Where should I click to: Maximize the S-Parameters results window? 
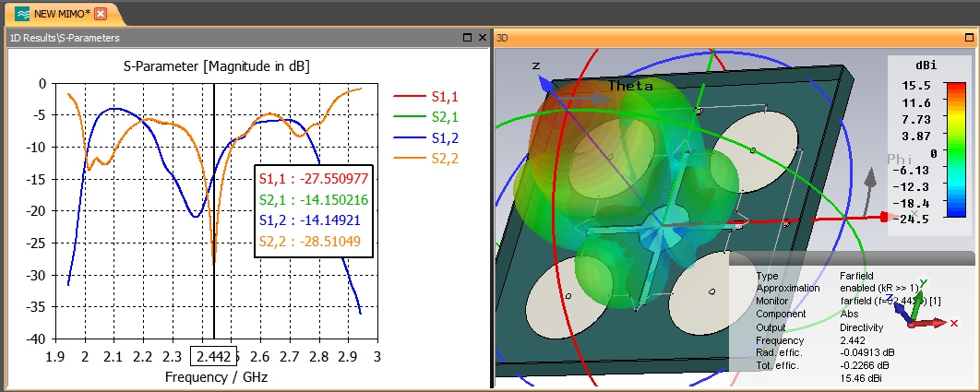[468, 38]
